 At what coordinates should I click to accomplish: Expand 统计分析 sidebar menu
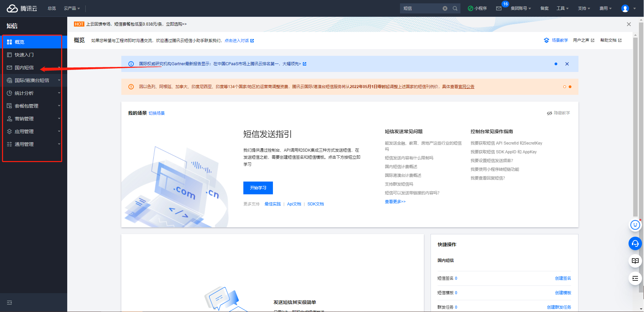34,93
